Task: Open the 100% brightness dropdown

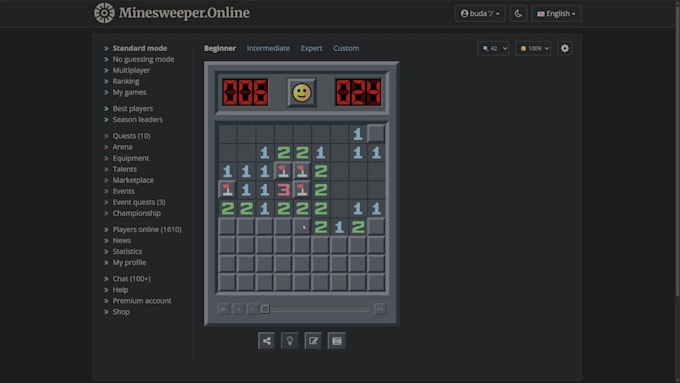Action: (533, 48)
